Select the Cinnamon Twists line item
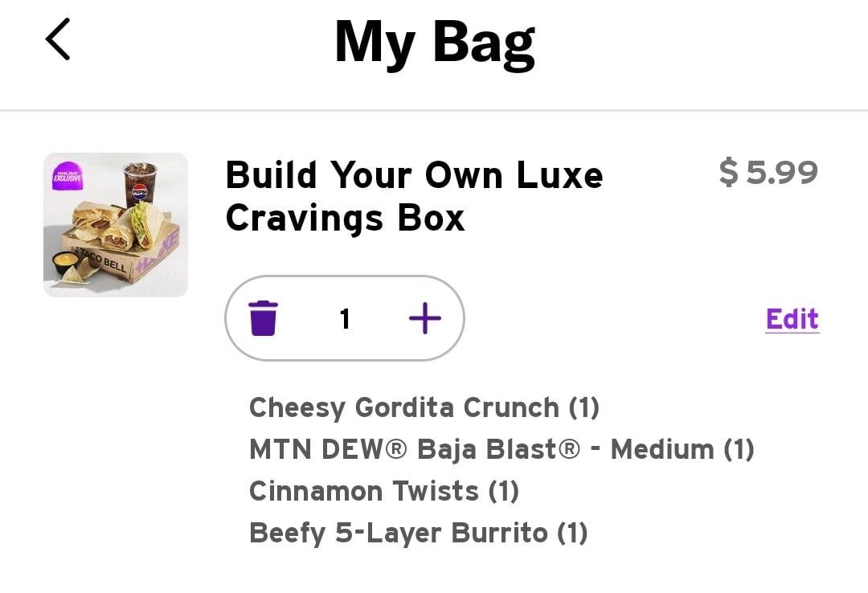The image size is (868, 593). click(384, 491)
